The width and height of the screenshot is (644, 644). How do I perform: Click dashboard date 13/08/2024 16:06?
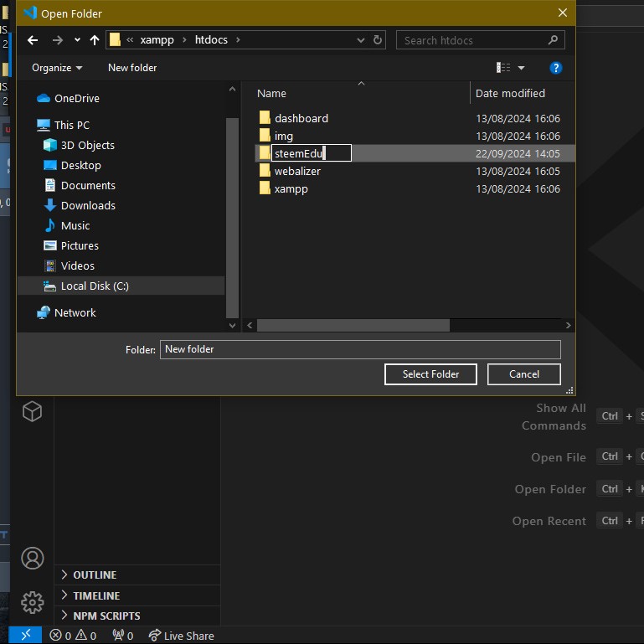click(x=518, y=119)
